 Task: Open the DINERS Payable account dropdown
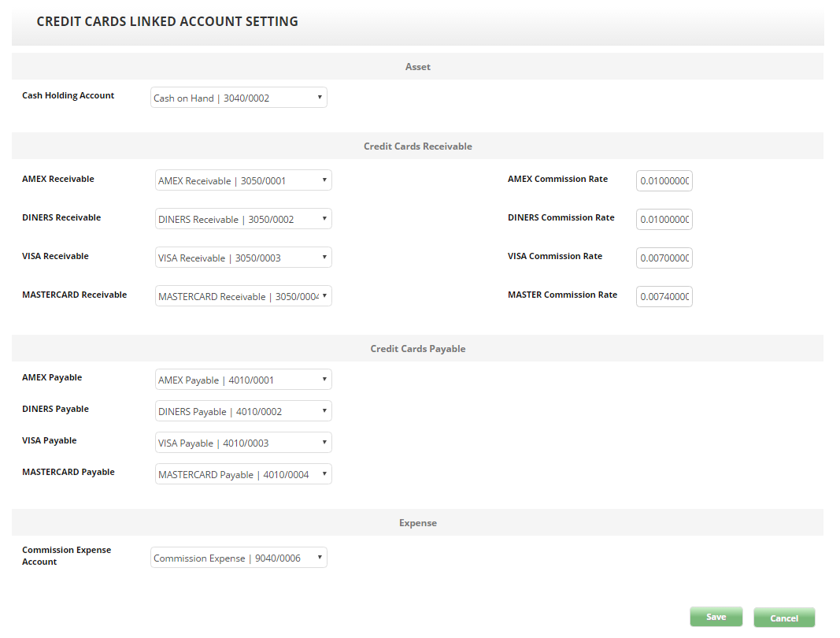point(243,411)
